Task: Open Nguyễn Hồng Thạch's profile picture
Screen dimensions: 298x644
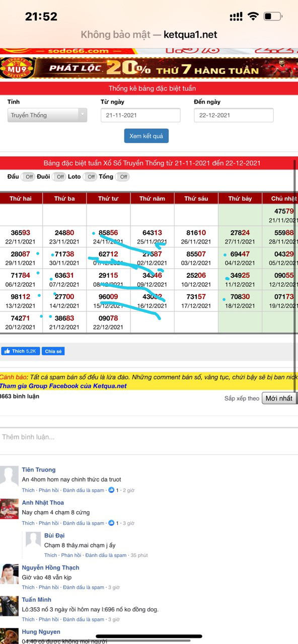Action: [9, 573]
